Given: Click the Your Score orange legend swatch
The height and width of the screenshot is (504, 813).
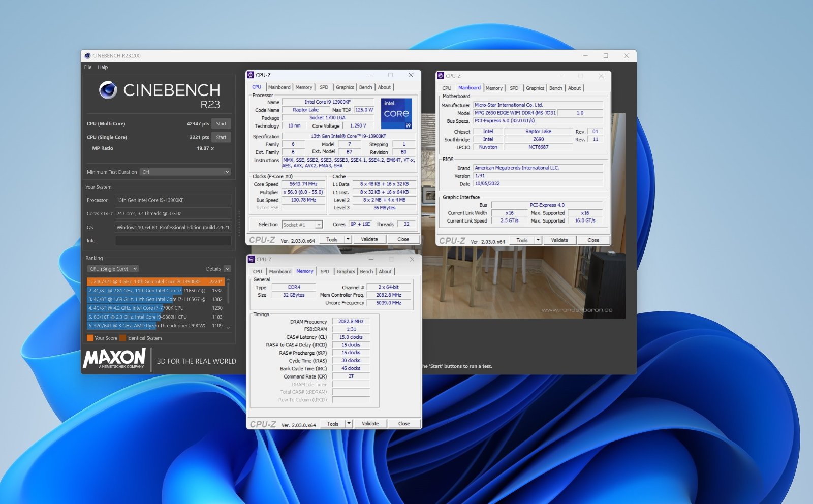Looking at the screenshot, I should pyautogui.click(x=90, y=338).
